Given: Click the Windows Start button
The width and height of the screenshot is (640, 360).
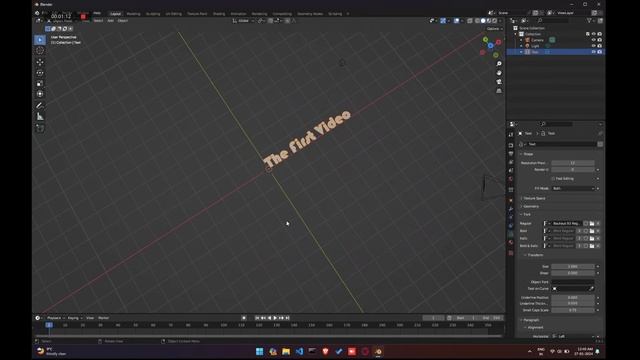Looking at the screenshot, I should (x=260, y=351).
